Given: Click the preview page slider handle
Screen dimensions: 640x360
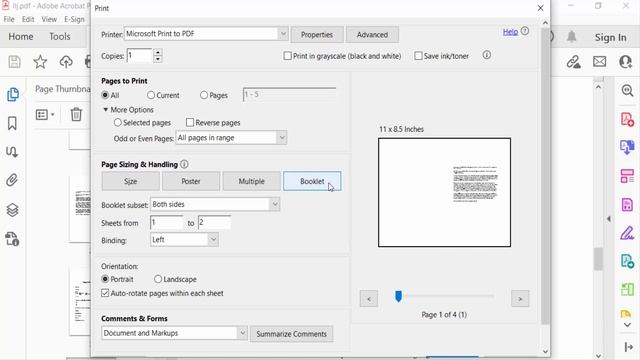Looking at the screenshot, I should (398, 296).
